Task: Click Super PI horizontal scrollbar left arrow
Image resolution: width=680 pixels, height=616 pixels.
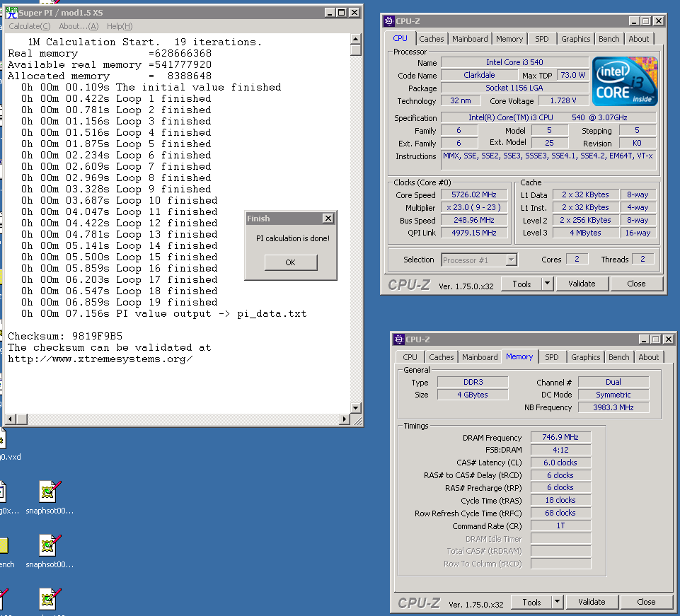Action: [11, 419]
